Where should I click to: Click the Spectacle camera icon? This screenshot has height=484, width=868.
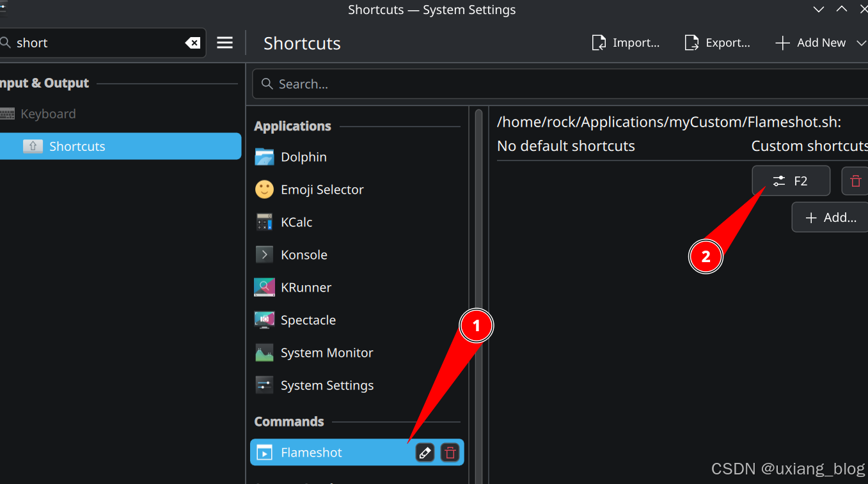point(264,320)
